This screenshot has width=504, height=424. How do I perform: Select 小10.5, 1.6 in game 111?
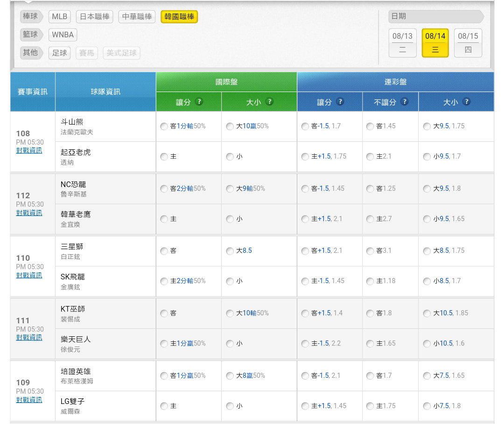(427, 344)
